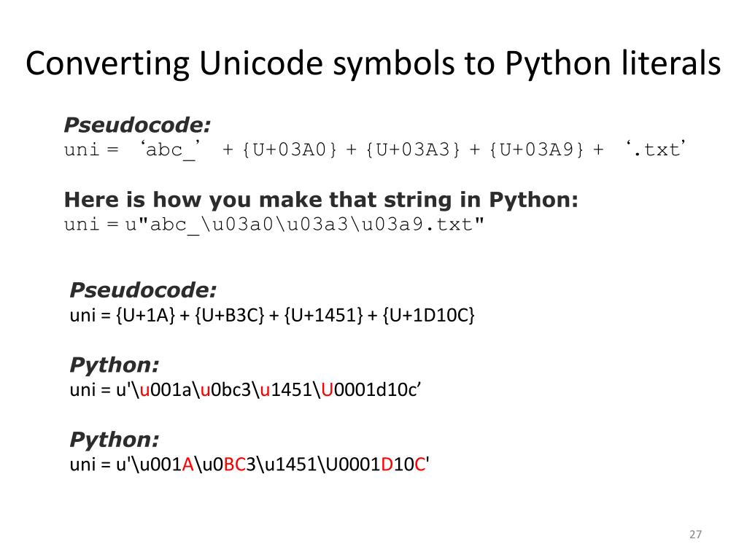The image size is (747, 560).
Task: Select 'Here is how you make that string' heading
Action: pyautogui.click(x=321, y=200)
